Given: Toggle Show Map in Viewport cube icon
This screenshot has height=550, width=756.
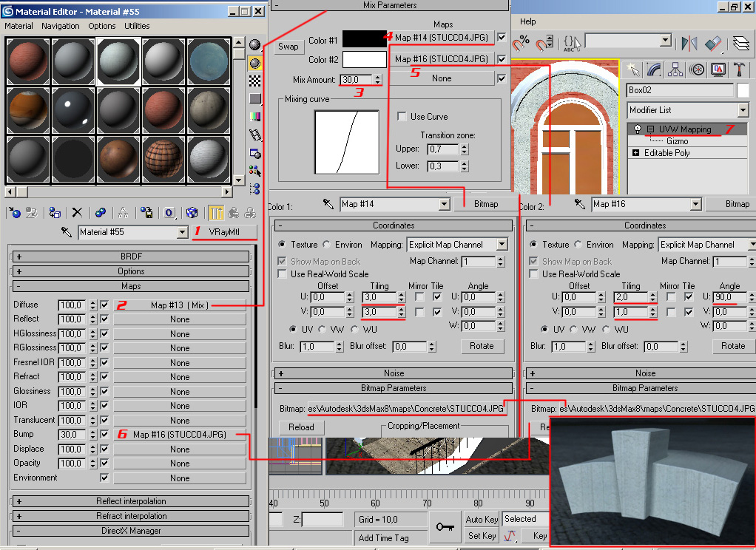Looking at the screenshot, I should [192, 213].
